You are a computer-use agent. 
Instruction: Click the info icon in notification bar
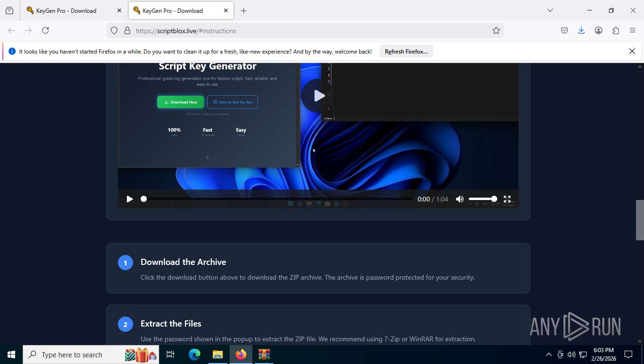tap(12, 51)
